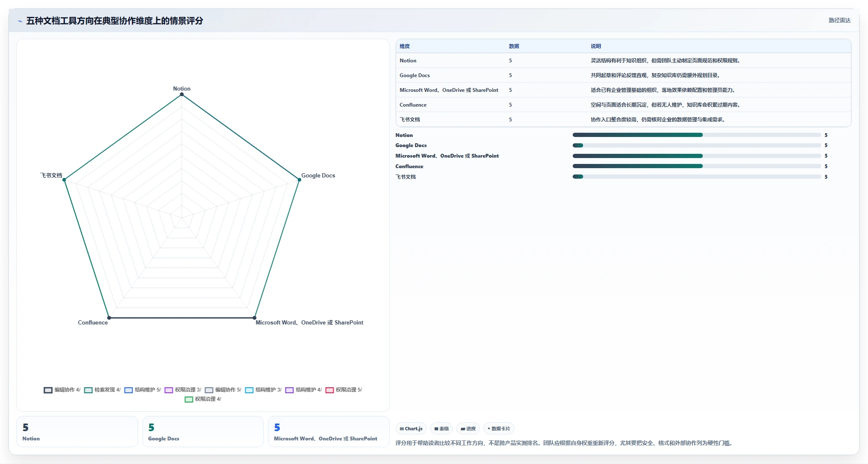This screenshot has width=868, height=464.
Task: Click the description starting 协作入口整合度较高
Action: [x=658, y=120]
